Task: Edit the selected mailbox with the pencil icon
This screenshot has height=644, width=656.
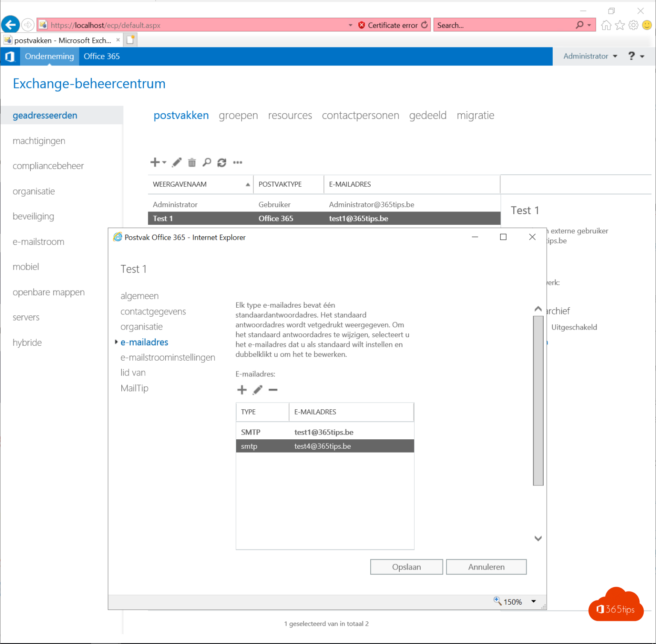Action: click(x=176, y=162)
